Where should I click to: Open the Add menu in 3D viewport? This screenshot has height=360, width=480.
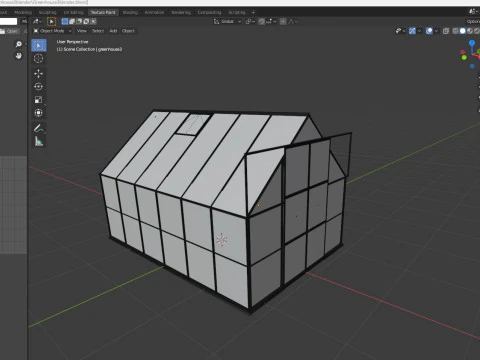coord(113,31)
